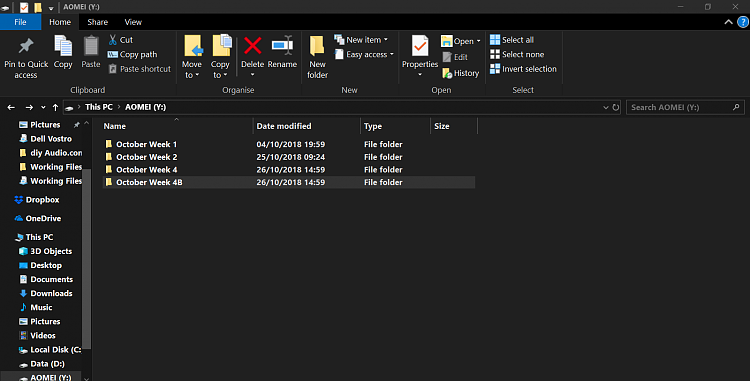This screenshot has height=381, width=750.
Task: Go up one level with up arrow
Action: (55, 108)
